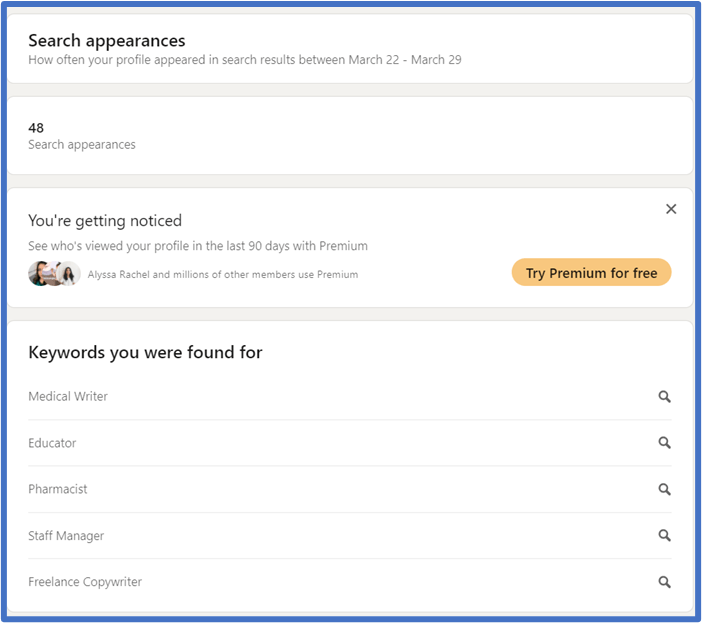The width and height of the screenshot is (702, 623).
Task: Click the Search appearances page heading
Action: coord(107,41)
